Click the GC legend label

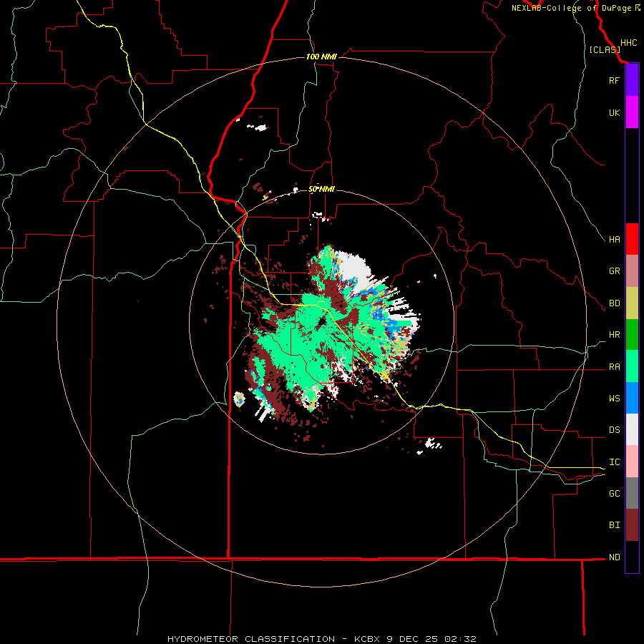[614, 494]
